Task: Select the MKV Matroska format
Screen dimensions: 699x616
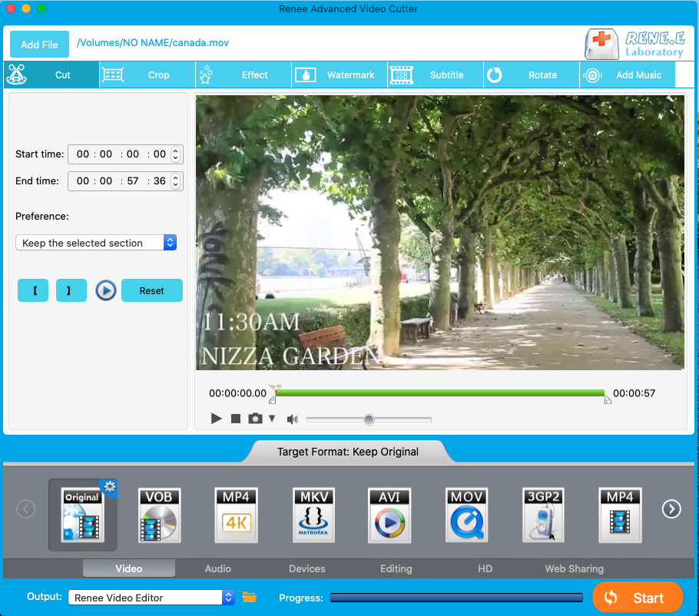Action: tap(313, 515)
